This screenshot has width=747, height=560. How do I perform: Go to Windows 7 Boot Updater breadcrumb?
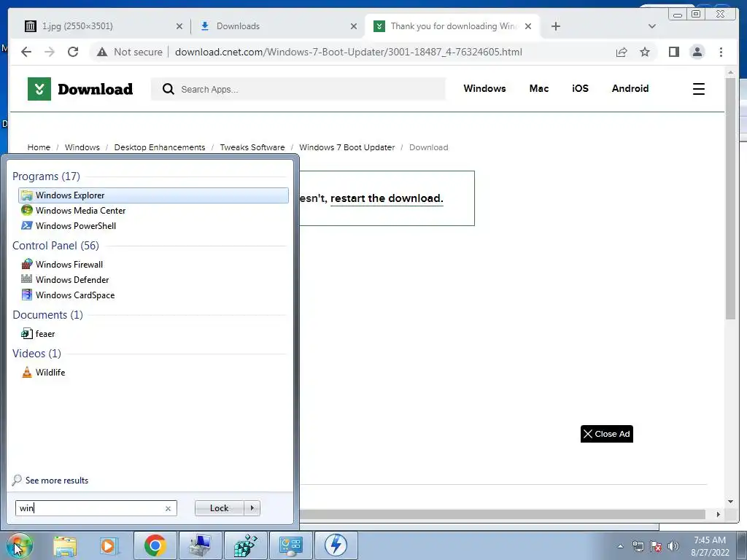coord(347,147)
